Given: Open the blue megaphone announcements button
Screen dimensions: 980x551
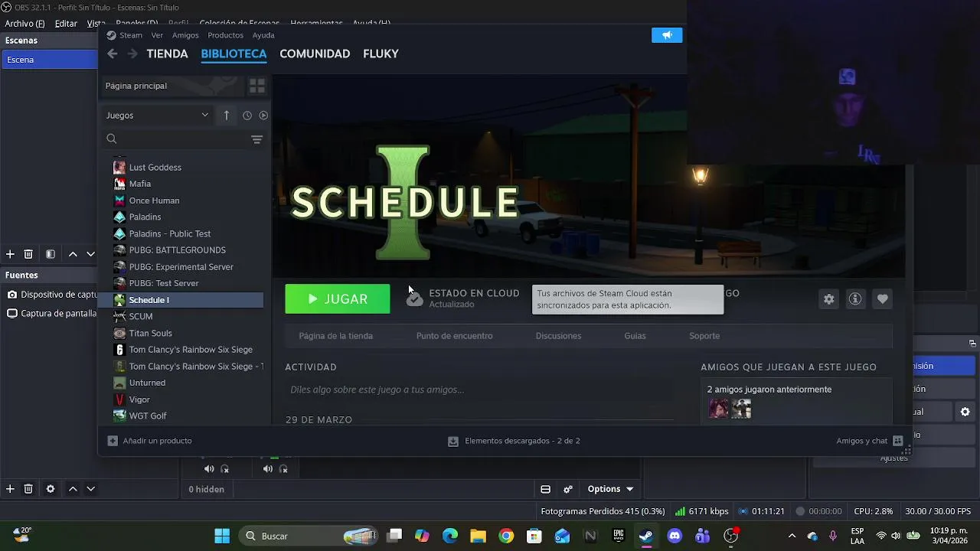Looking at the screenshot, I should coord(667,35).
